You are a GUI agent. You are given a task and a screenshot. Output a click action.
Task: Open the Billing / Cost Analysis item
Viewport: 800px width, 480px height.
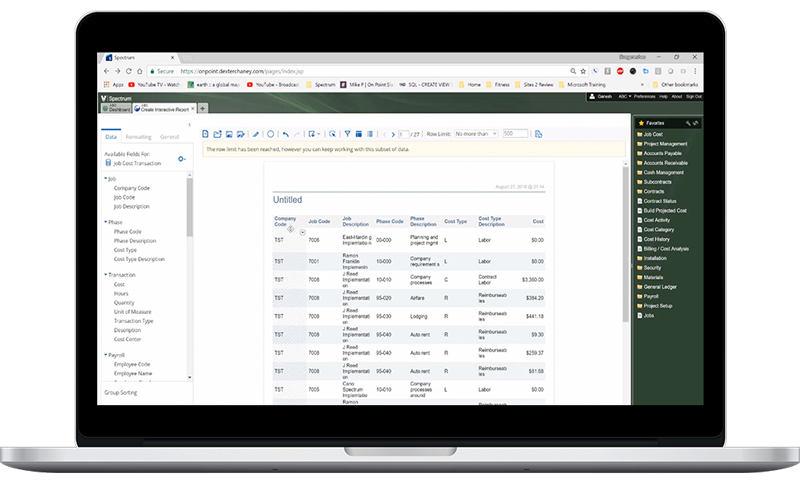pos(663,249)
